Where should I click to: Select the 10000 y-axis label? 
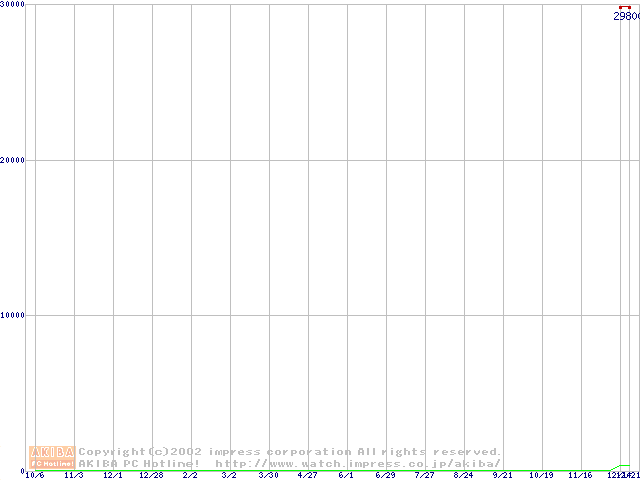coord(13,315)
